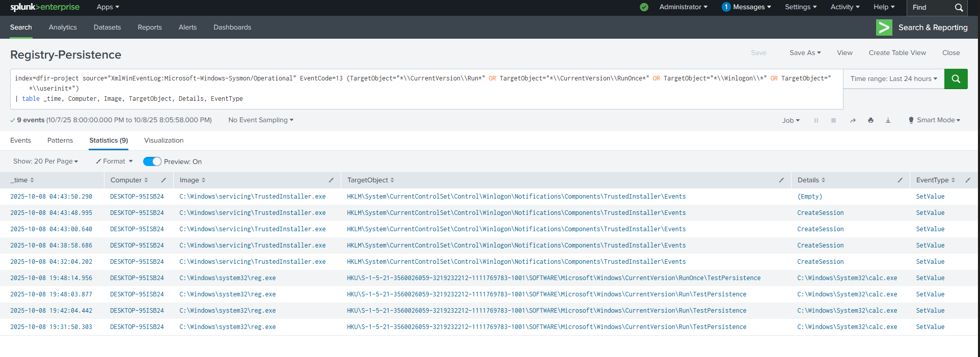The image size is (980, 357).
Task: Open the Help dropdown menu
Action: pyautogui.click(x=884, y=7)
